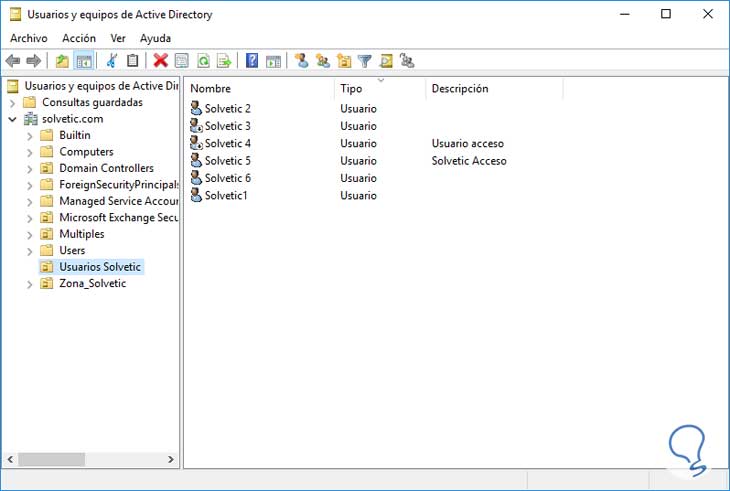Screen dimensions: 730x491
Task: Click the clipboard paste icon
Action: point(133,61)
